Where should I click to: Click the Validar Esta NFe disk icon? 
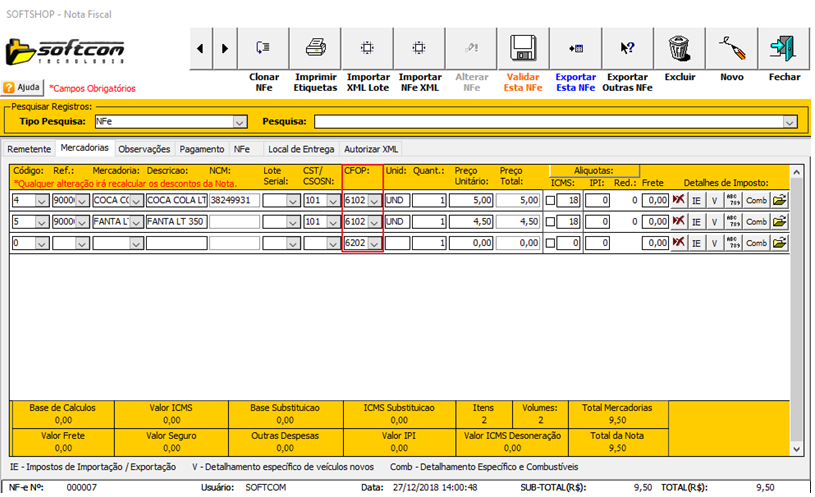tap(524, 47)
